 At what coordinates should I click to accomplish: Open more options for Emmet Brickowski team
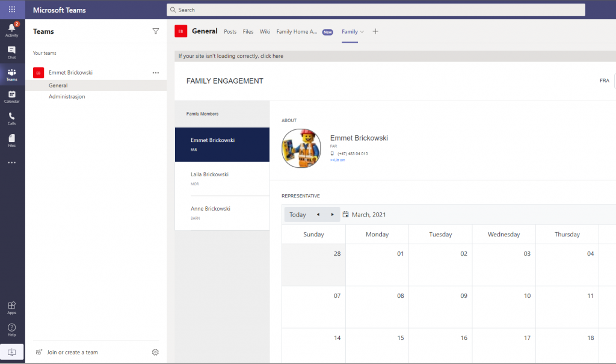[x=156, y=73]
